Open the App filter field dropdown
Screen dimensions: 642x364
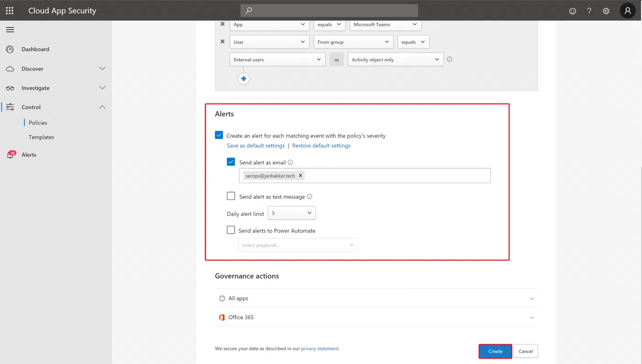tap(270, 24)
